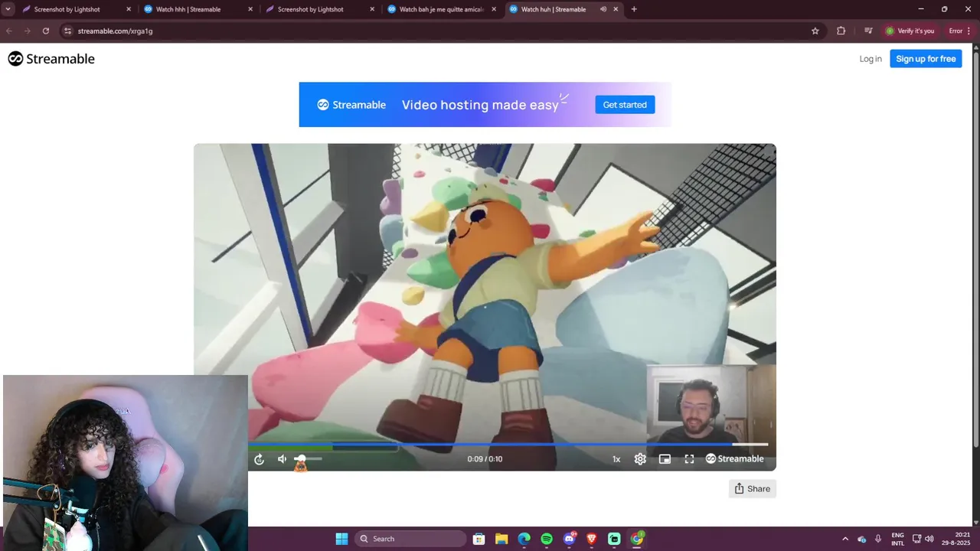Bookmark this page with the star icon

point(815,31)
